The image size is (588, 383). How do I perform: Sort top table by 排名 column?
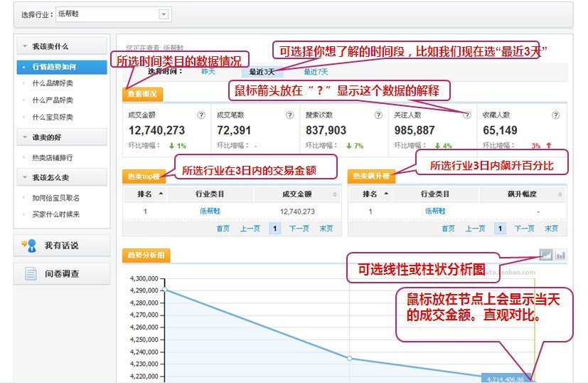(x=146, y=194)
